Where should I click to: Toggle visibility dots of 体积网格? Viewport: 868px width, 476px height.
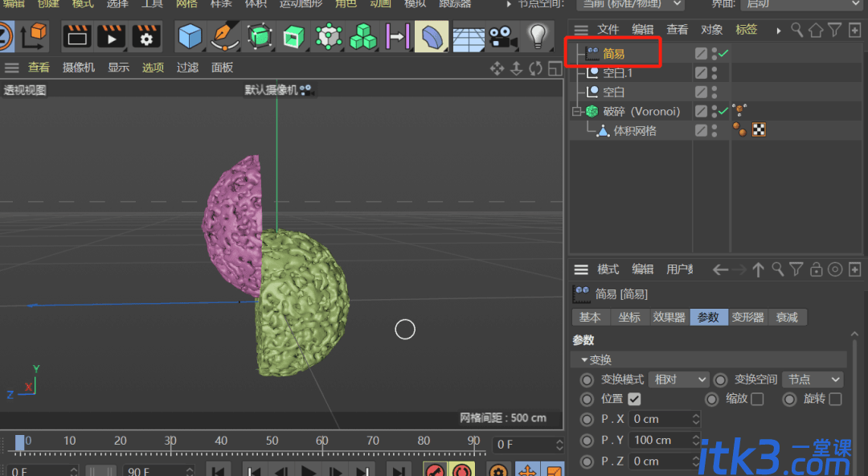714,131
